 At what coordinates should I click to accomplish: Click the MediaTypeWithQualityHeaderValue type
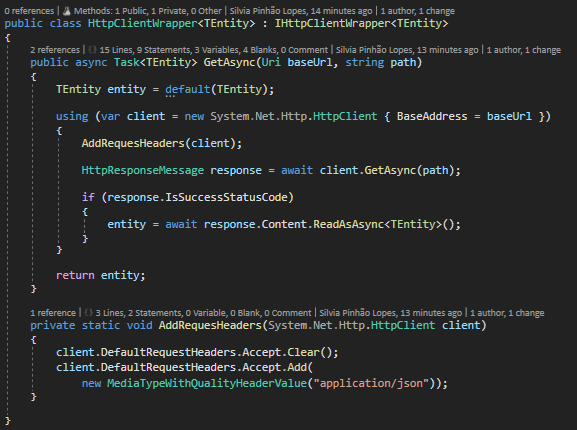tap(207, 383)
